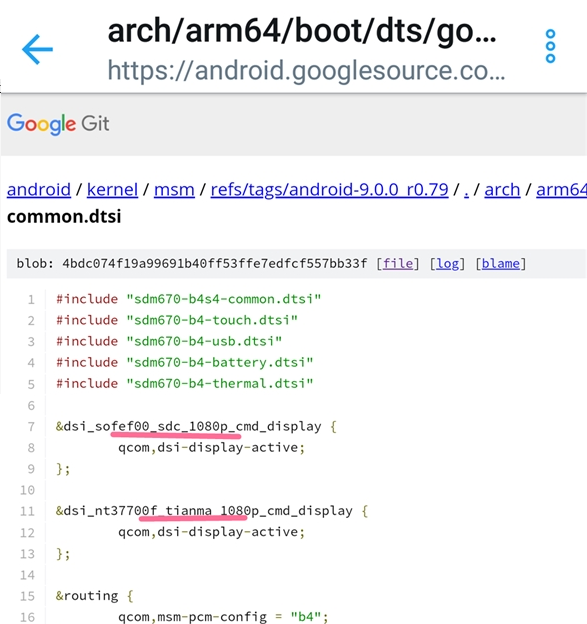The image size is (587, 624).
Task: Click the Google Git logo
Action: pyautogui.click(x=58, y=124)
